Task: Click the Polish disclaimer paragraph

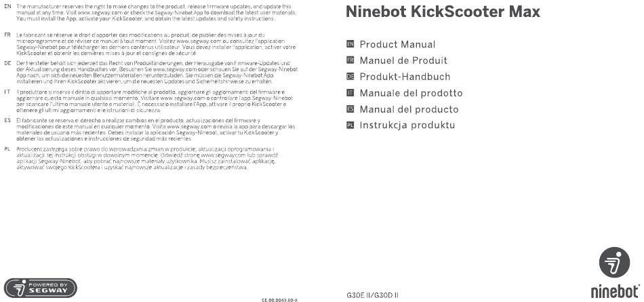Action: (x=148, y=158)
